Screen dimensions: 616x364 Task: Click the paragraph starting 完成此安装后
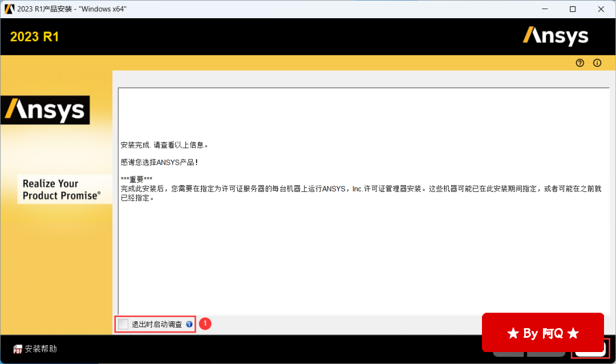(x=361, y=193)
